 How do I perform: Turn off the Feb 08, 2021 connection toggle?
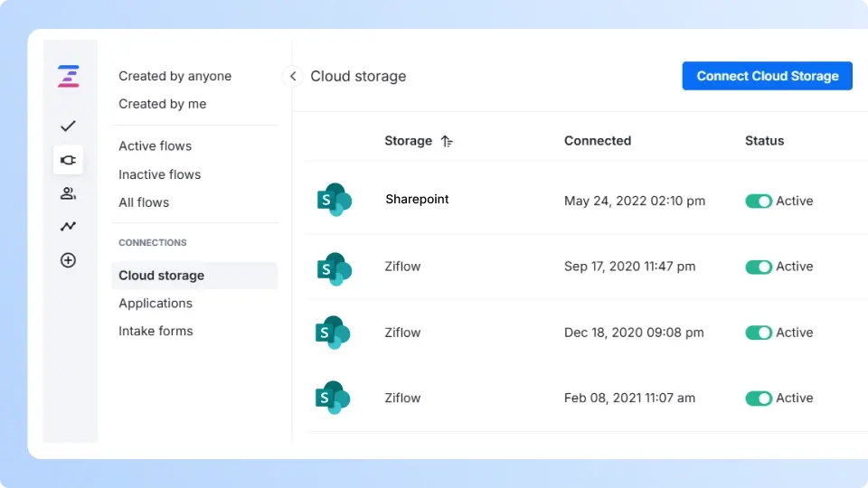coord(759,399)
